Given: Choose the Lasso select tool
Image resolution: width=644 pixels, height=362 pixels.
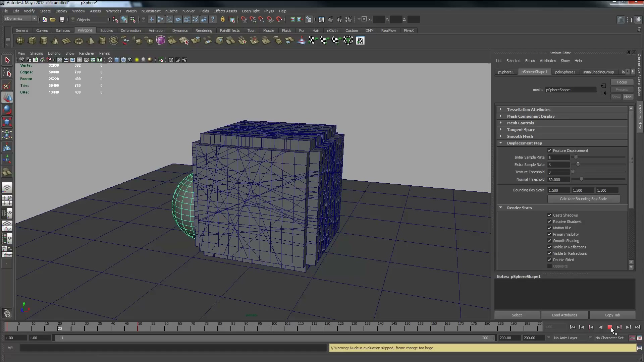Looking at the screenshot, I should tap(7, 73).
